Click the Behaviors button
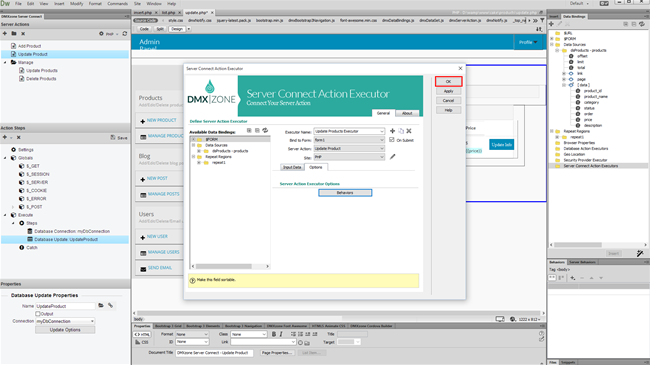 click(345, 192)
